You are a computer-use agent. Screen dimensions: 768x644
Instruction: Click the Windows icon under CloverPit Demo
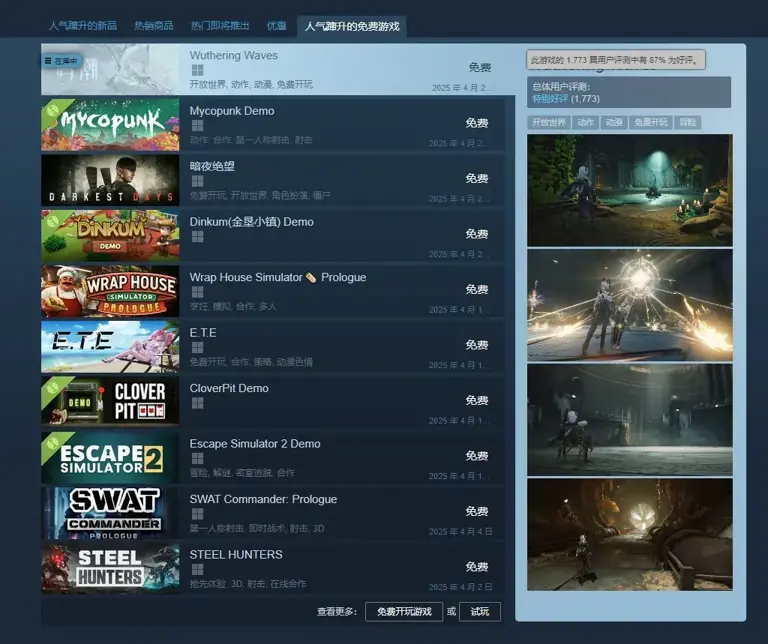197,403
